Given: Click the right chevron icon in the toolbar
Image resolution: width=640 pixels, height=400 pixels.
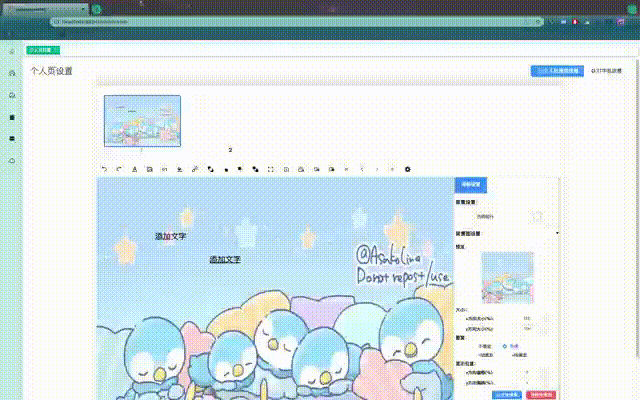Looking at the screenshot, I should click(377, 169).
